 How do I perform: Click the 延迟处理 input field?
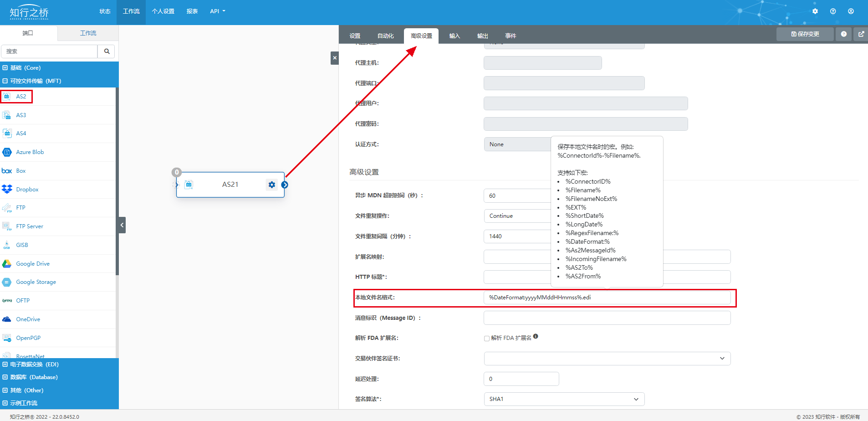521,379
